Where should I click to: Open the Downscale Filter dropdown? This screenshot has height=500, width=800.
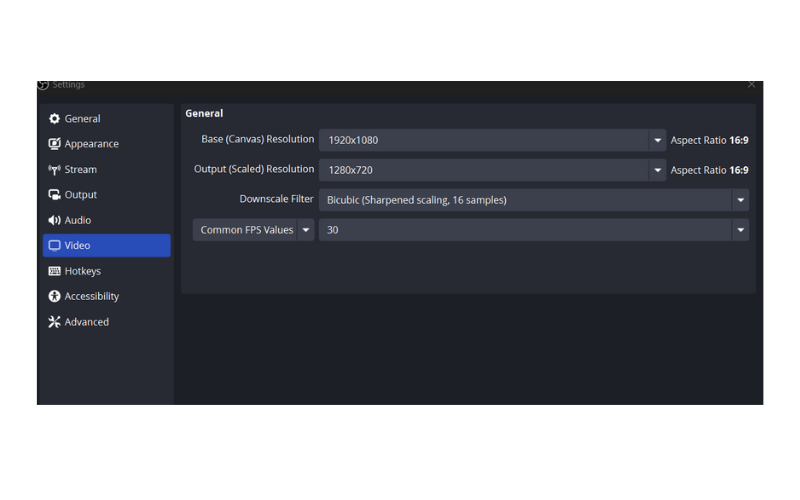(x=533, y=200)
